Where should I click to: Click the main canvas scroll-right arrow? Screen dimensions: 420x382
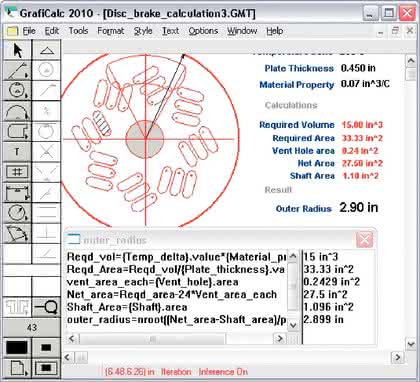click(397, 358)
